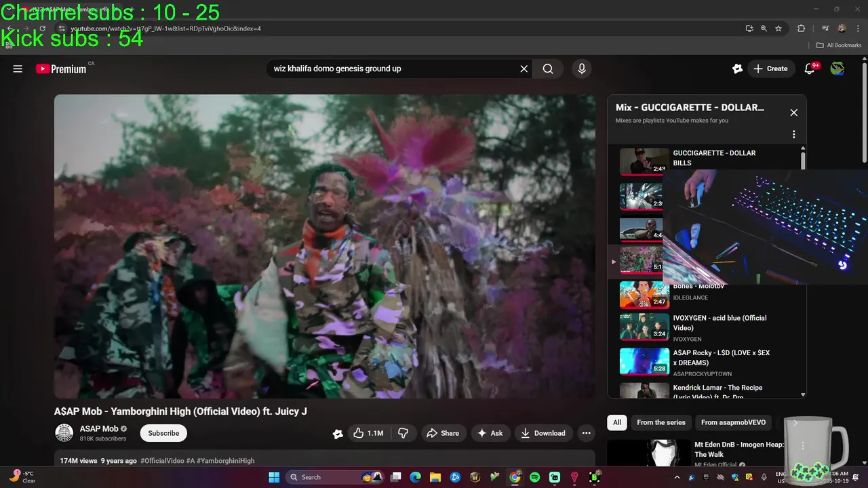Select the All filter chip
The image size is (868, 488).
coord(617,422)
